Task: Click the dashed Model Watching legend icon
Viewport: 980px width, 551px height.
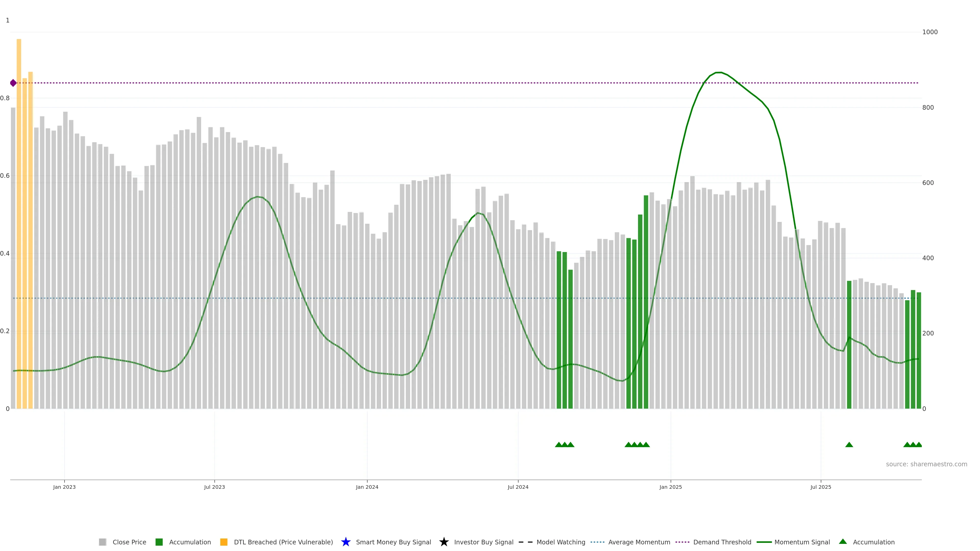Action: tap(525, 542)
